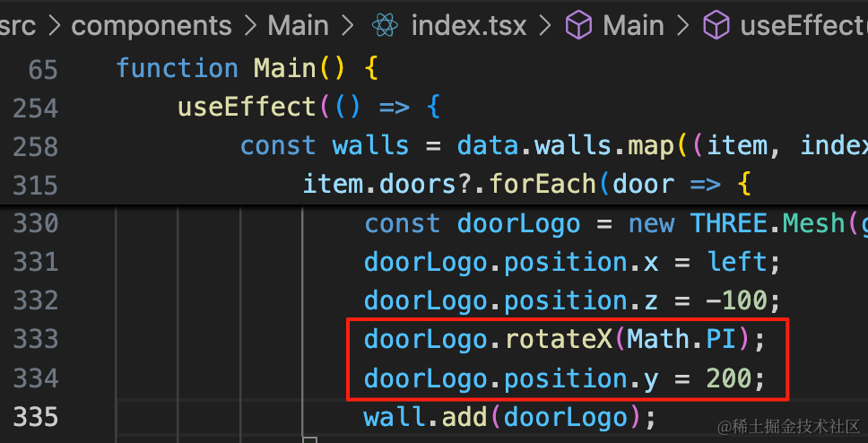Click the left variable on line 331
This screenshot has height=443, width=868.
point(735,262)
